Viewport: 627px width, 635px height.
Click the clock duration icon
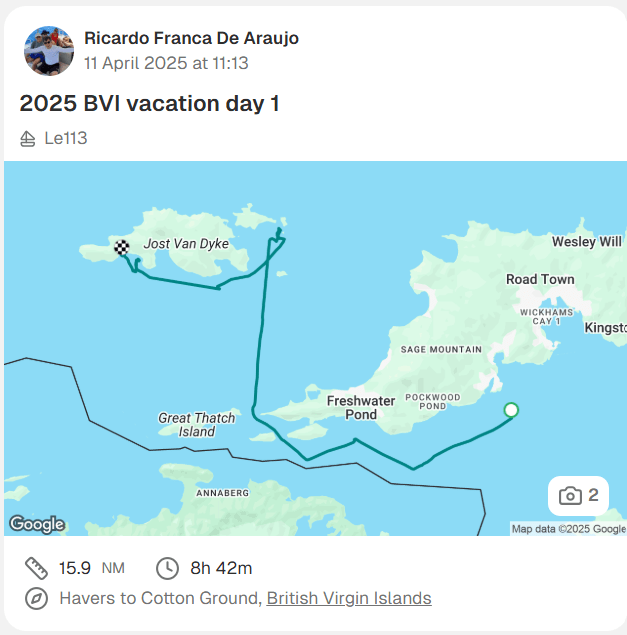[168, 568]
